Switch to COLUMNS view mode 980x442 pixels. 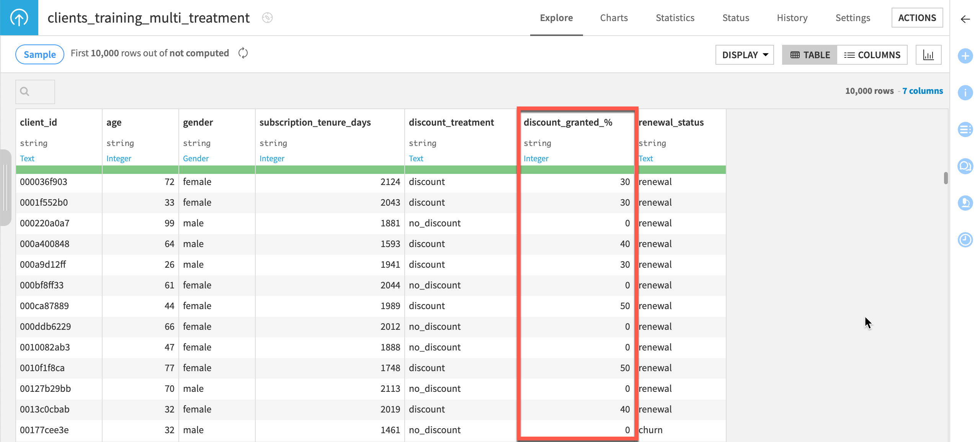click(x=873, y=55)
